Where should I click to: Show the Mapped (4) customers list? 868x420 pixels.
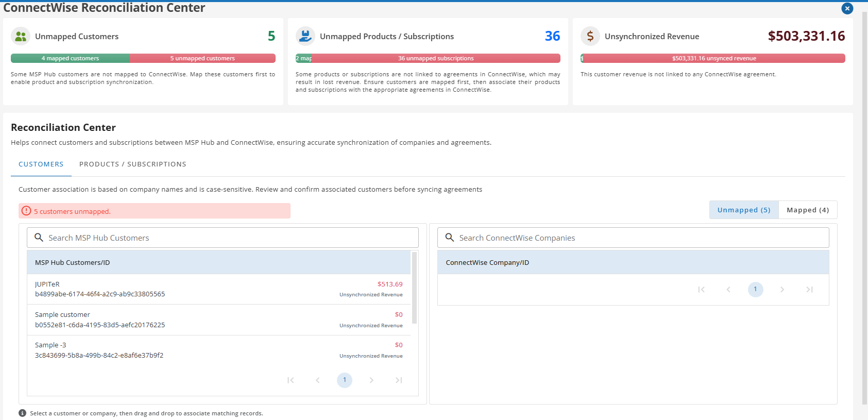pyautogui.click(x=808, y=210)
